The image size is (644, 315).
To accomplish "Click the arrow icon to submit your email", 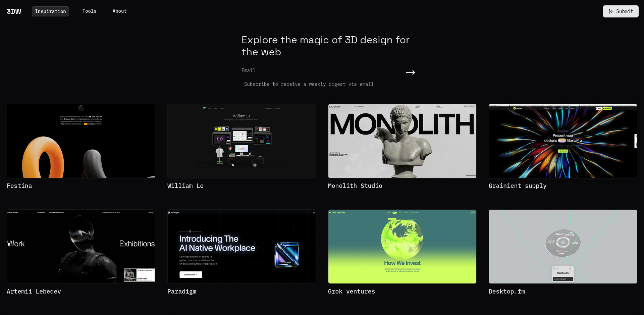I will (x=411, y=72).
